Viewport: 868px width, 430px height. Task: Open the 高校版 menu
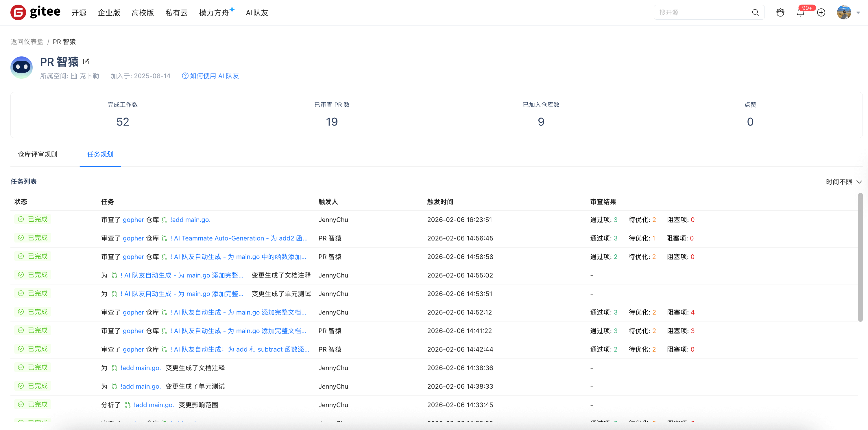[x=143, y=13]
